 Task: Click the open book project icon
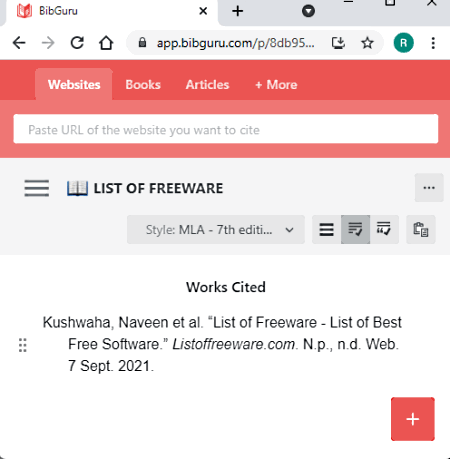77,188
